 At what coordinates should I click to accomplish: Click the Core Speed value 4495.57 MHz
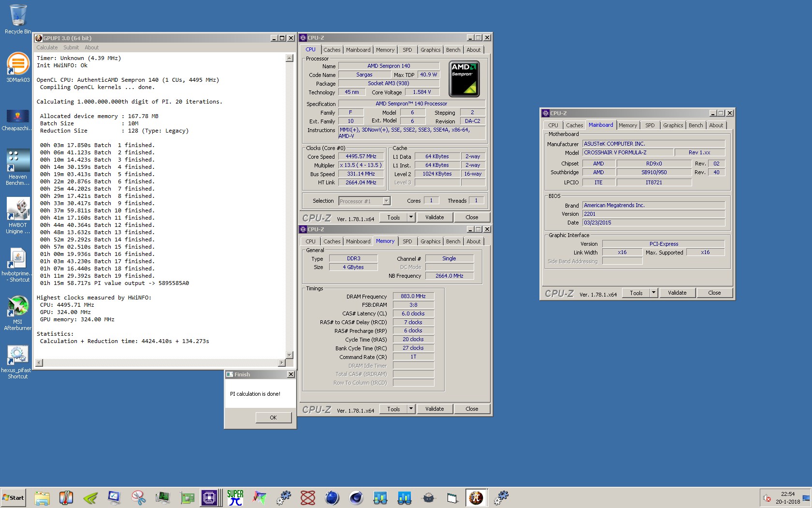pos(361,157)
